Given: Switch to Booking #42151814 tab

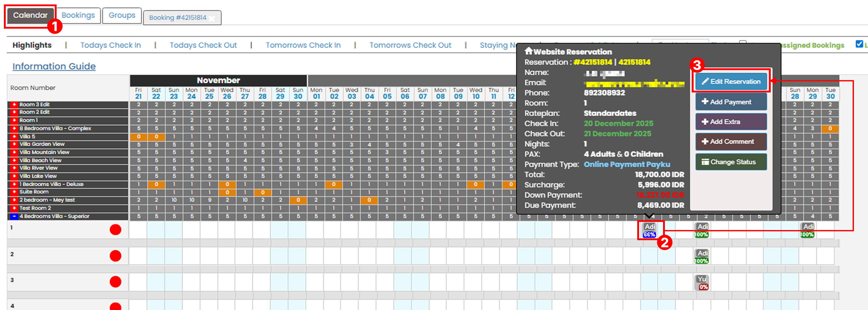Looking at the screenshot, I should click(x=178, y=18).
